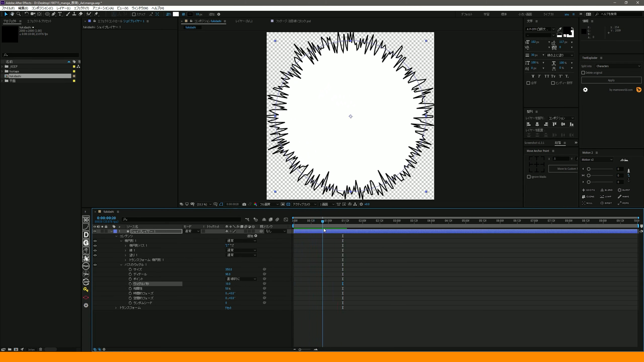Screen dimensions: 644x362
Task: Click the TextExploder settings gear icon
Action: pyautogui.click(x=585, y=90)
